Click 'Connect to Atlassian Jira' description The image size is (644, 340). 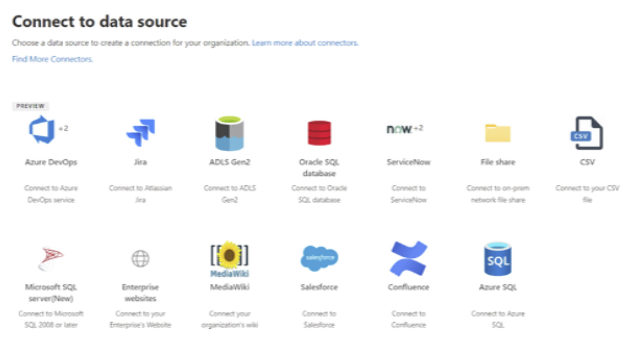(140, 194)
